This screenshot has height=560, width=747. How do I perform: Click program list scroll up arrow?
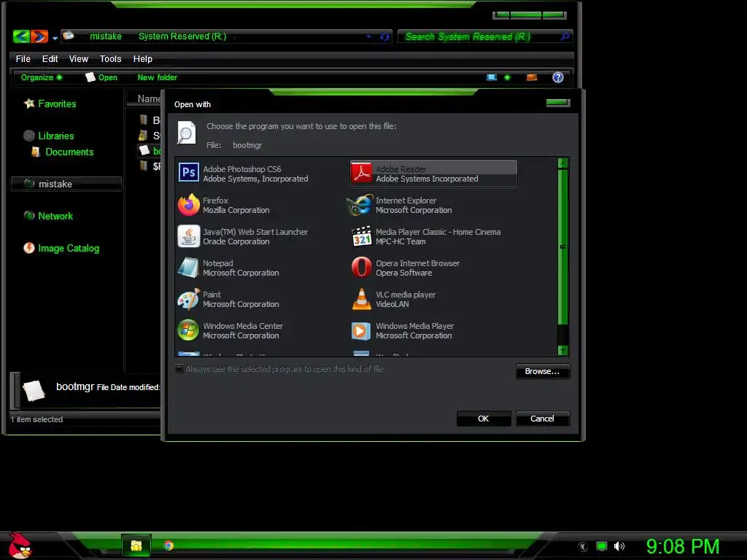[562, 163]
